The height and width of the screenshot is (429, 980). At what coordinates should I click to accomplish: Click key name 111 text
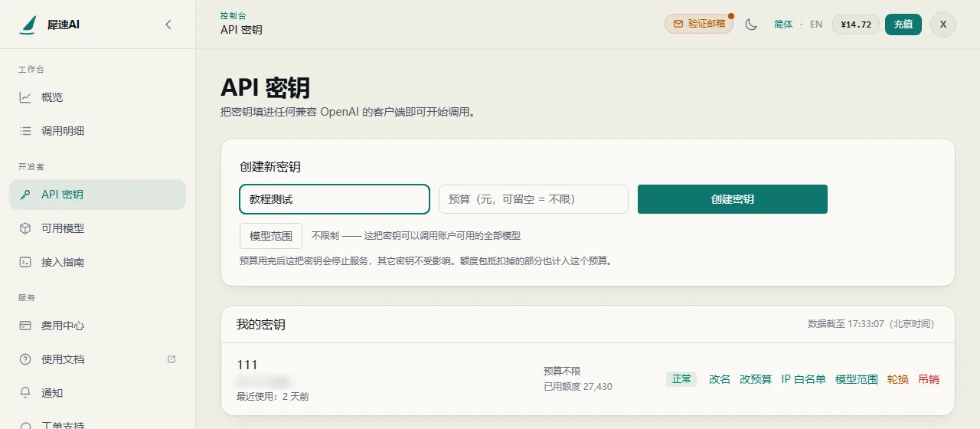point(247,365)
